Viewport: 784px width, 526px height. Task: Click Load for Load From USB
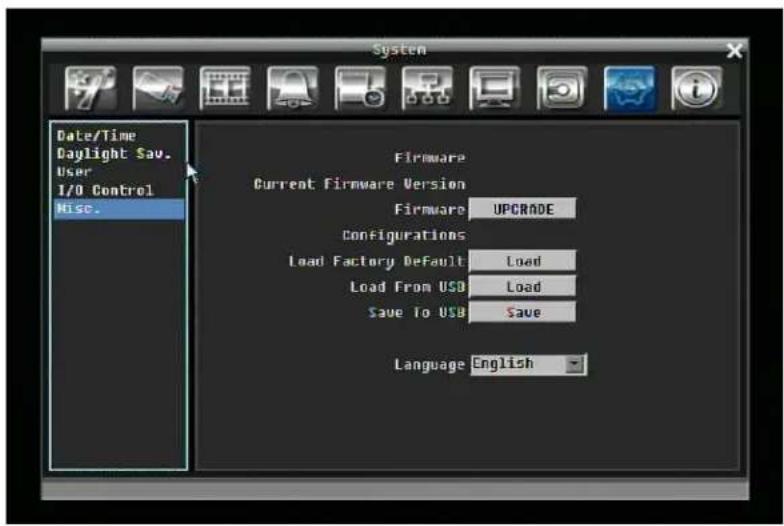tap(522, 286)
